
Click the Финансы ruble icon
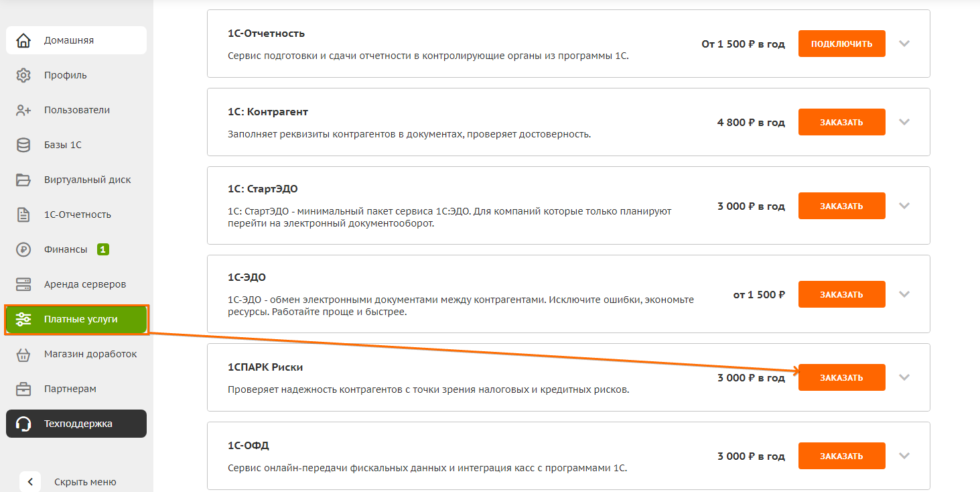(x=23, y=249)
